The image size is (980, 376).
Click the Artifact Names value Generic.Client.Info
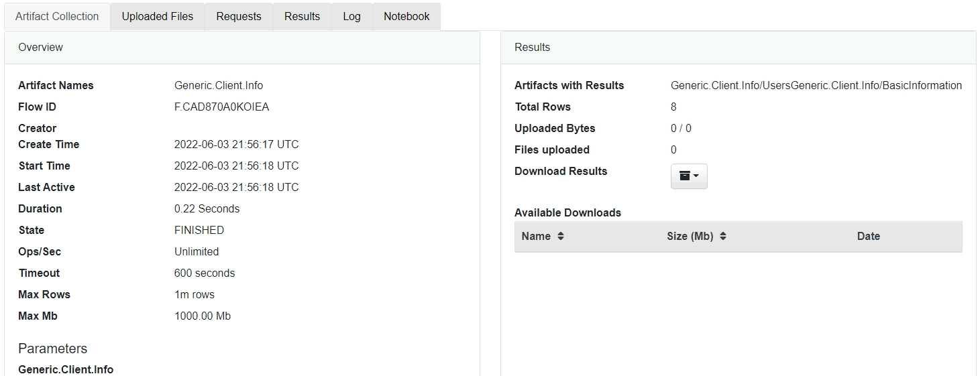click(219, 86)
